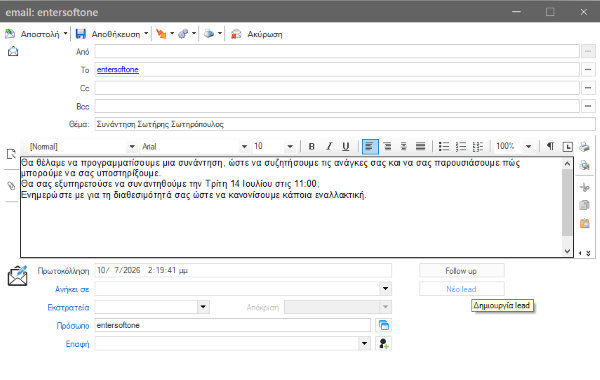Screen dimensions: 600x380
Task: Expand the toolbar overflow chevrons
Action: (x=588, y=253)
